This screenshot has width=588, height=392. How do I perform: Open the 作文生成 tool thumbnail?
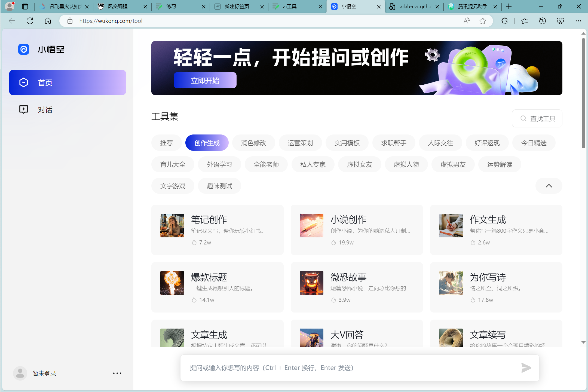451,225
